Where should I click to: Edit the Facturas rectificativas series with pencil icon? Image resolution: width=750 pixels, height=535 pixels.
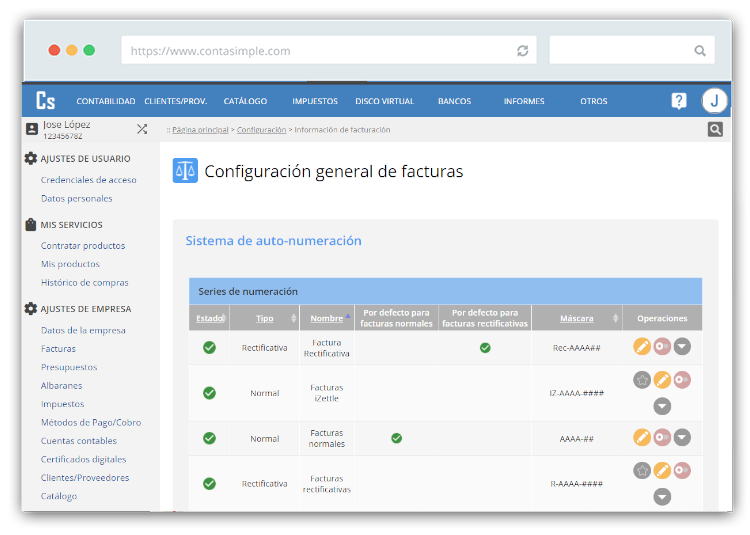pyautogui.click(x=662, y=470)
